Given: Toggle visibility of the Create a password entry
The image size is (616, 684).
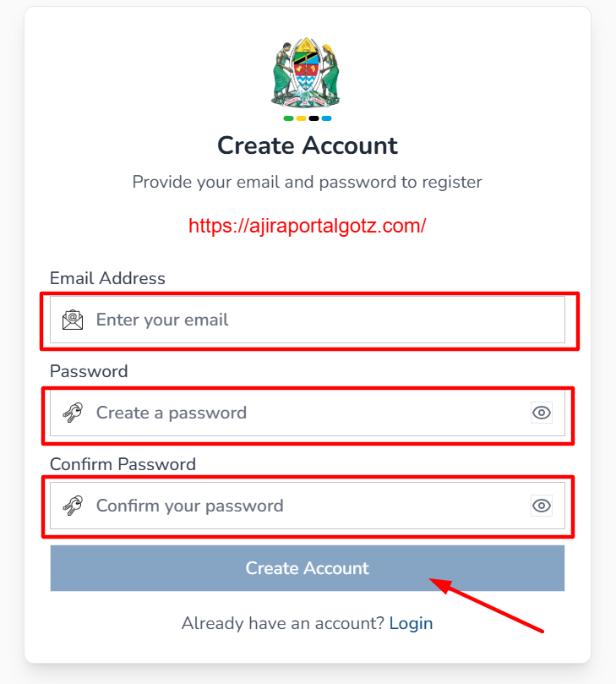Looking at the screenshot, I should [541, 413].
